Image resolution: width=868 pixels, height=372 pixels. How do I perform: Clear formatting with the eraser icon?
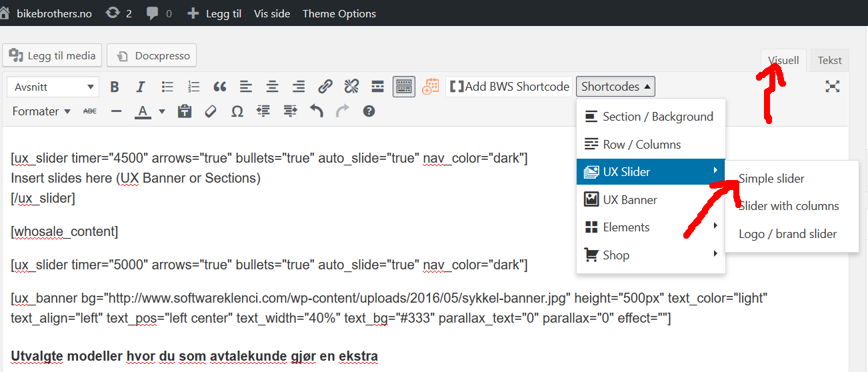211,111
